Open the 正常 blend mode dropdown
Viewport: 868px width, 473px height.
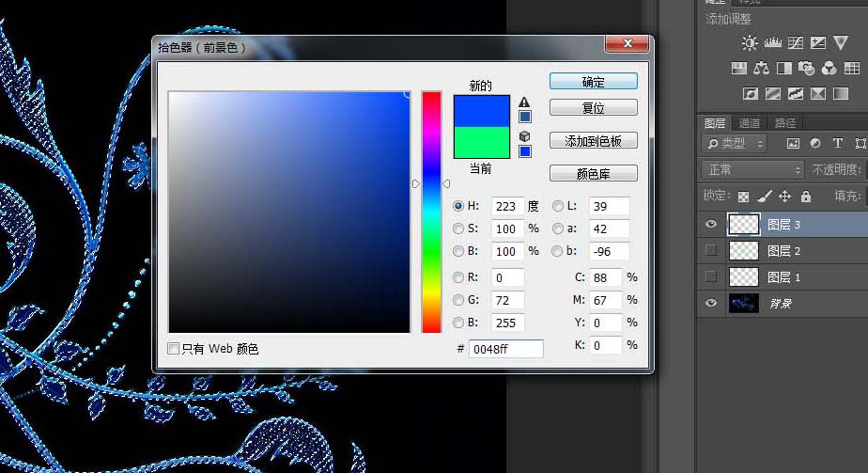point(752,169)
